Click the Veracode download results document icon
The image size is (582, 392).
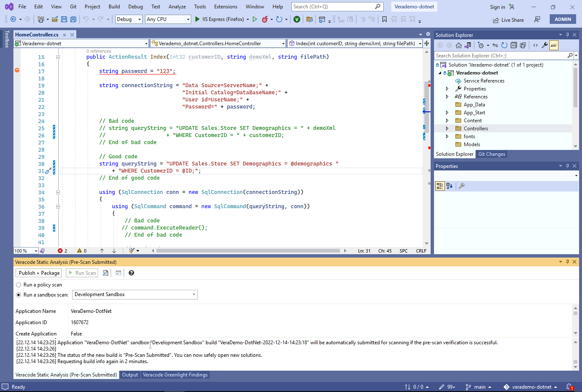106,273
